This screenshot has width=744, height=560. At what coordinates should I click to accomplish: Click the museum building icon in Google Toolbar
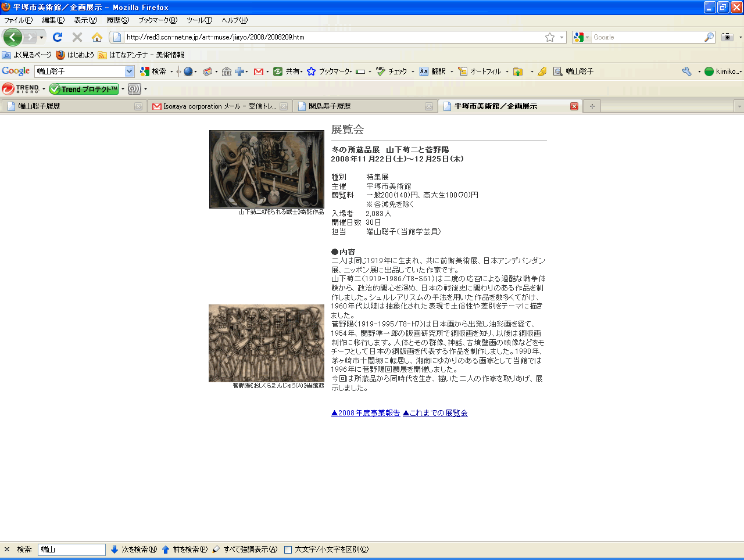(x=227, y=71)
